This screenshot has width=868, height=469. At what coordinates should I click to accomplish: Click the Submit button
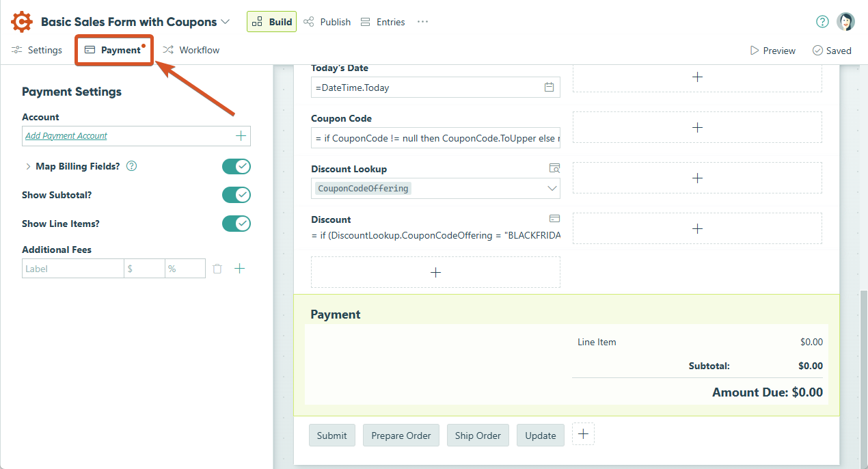pyautogui.click(x=332, y=435)
